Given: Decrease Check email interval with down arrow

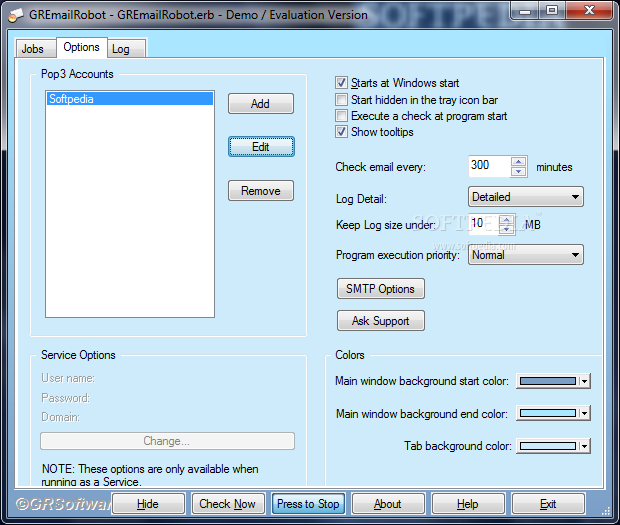Looking at the screenshot, I should (x=518, y=172).
